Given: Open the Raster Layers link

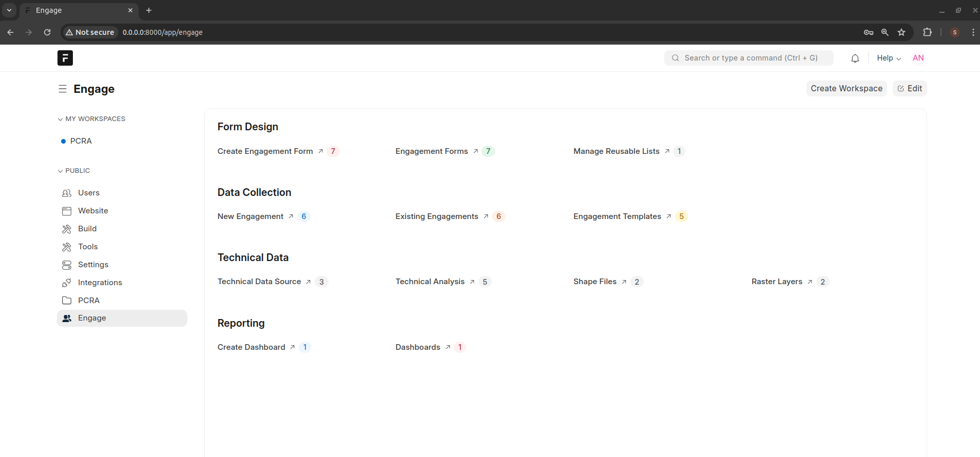Looking at the screenshot, I should (x=777, y=282).
